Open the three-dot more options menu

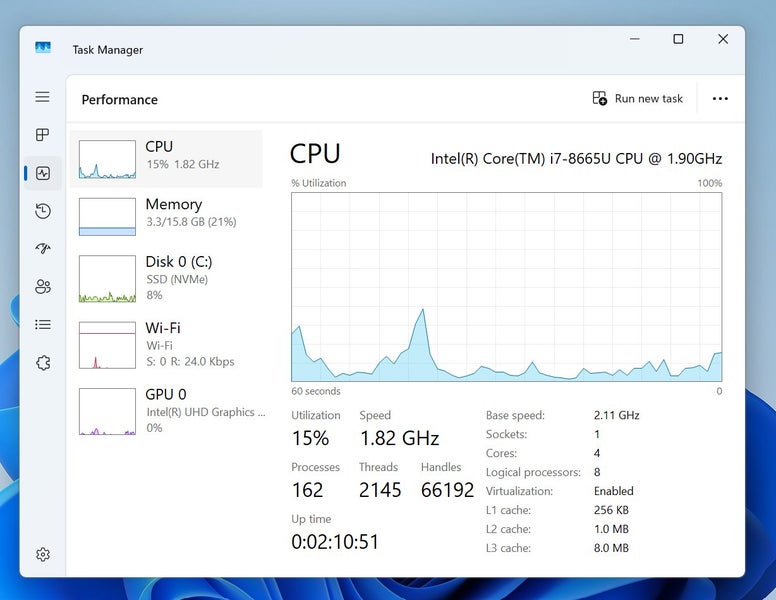[720, 99]
